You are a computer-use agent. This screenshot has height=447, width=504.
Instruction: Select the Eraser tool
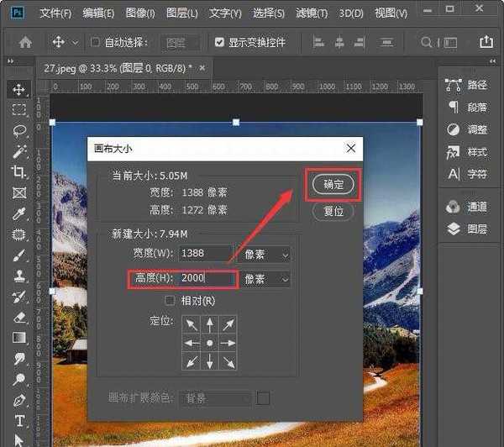19,318
